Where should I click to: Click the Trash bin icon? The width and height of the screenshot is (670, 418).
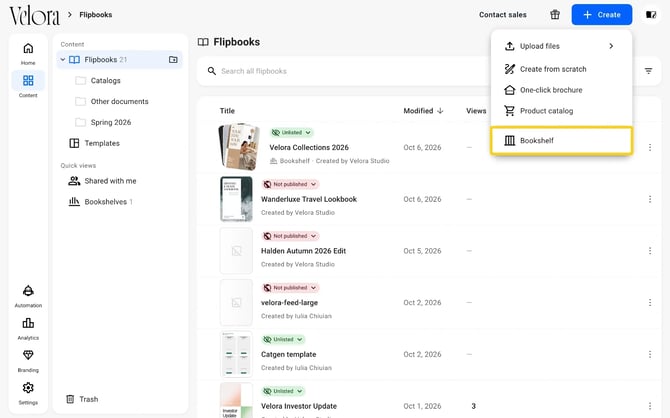(70, 399)
